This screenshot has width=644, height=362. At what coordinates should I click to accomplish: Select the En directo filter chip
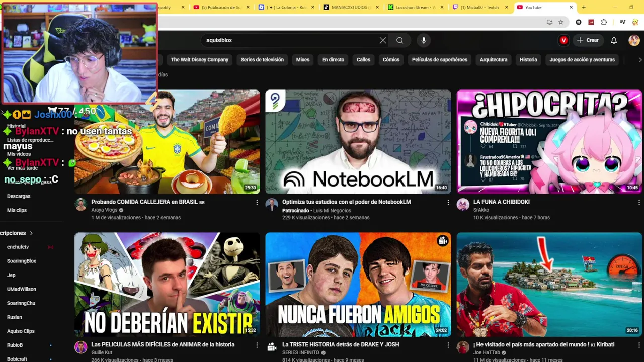coord(333,60)
